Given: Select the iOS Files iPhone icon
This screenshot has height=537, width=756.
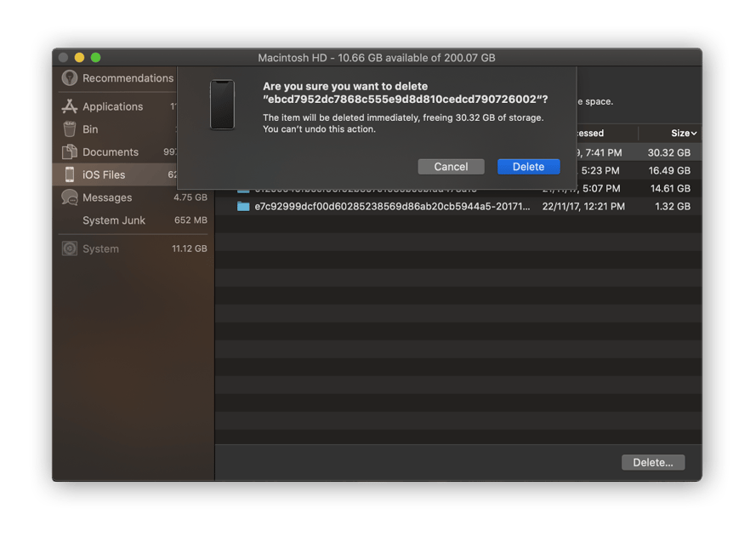Looking at the screenshot, I should click(69, 174).
